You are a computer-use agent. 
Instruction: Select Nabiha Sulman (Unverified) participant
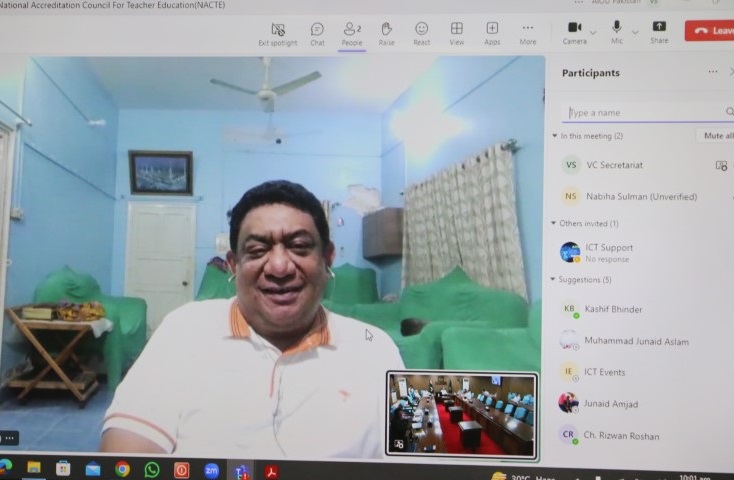(641, 197)
